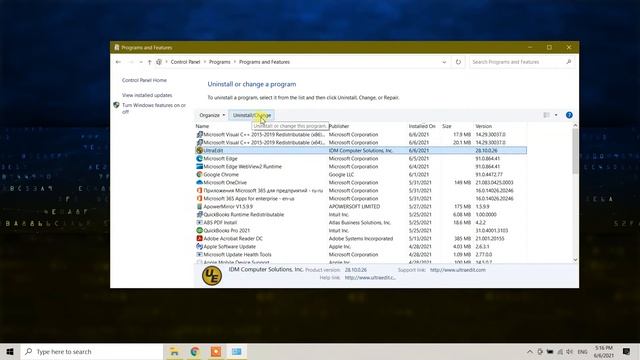Image resolution: width=640 pixels, height=360 pixels.
Task: Select the Microsoft 365 Apps en-us icon
Action: (199, 198)
